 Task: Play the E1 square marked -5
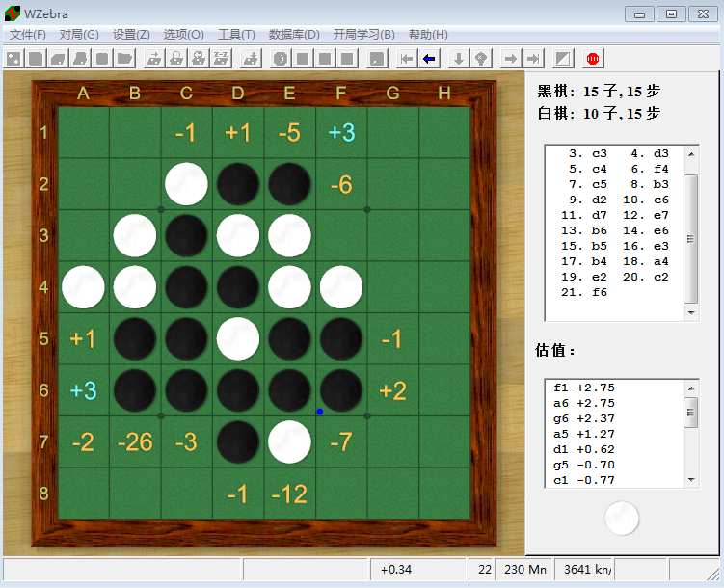[289, 132]
